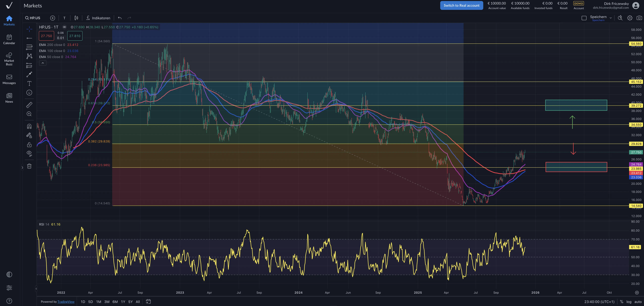The image size is (644, 306).
Task: Click the trash remove drawings icon
Action: click(29, 166)
